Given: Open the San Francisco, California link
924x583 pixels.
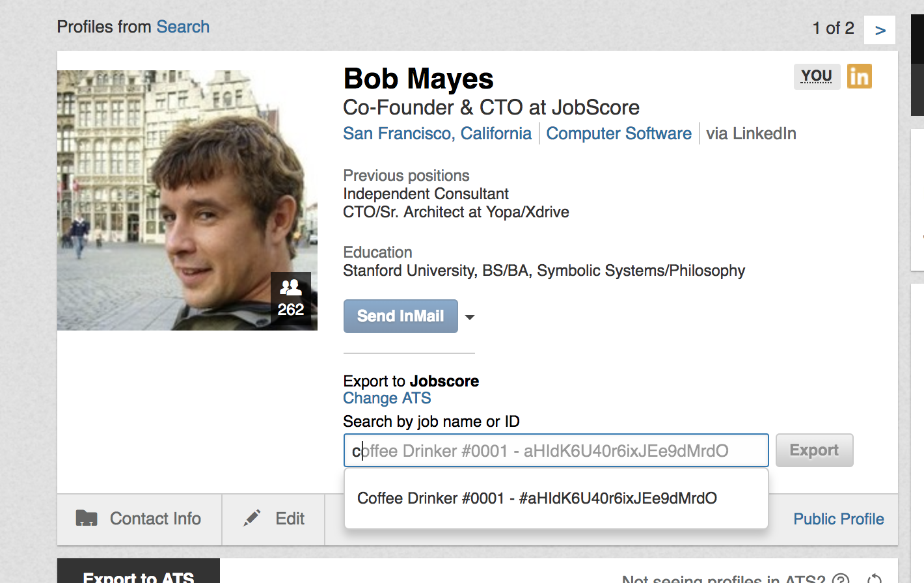Looking at the screenshot, I should (x=437, y=133).
